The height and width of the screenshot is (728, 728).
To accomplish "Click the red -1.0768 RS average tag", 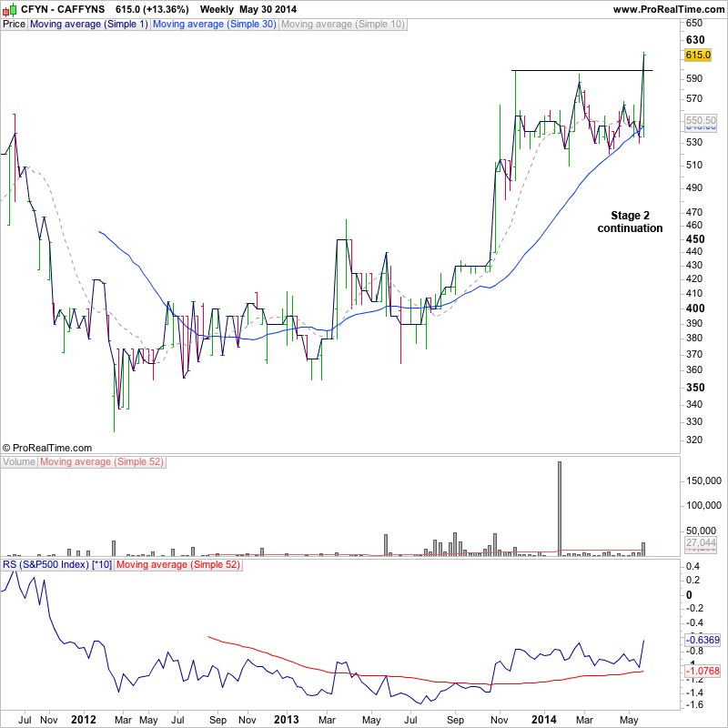I will click(703, 671).
